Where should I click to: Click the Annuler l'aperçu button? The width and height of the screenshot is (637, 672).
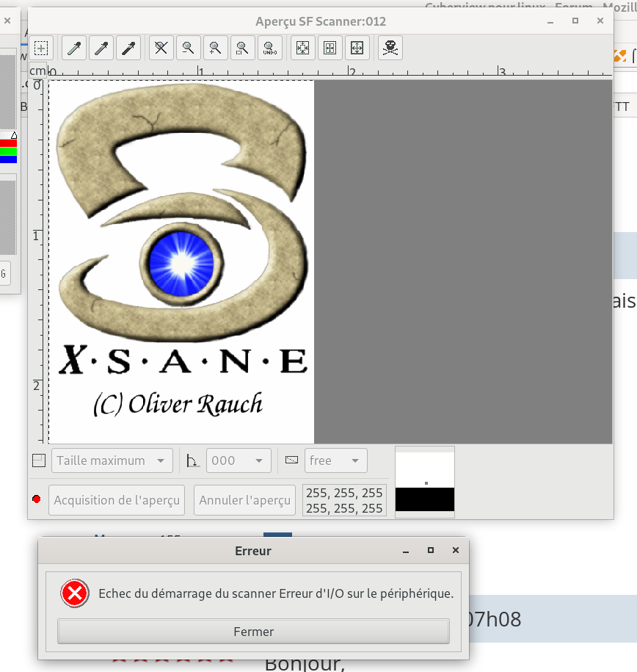pyautogui.click(x=244, y=500)
